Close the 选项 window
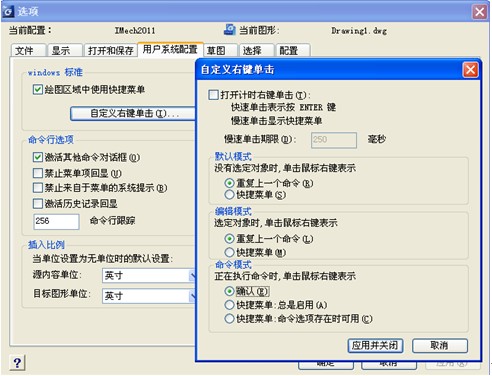 click(x=479, y=12)
